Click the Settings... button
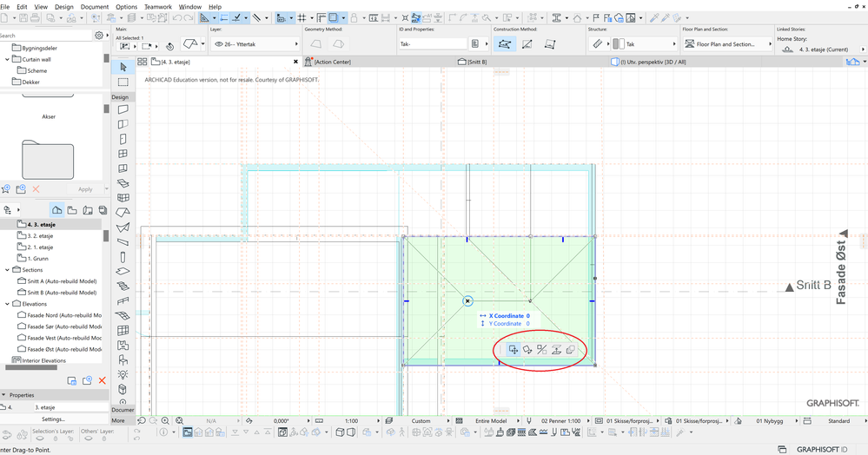The image size is (868, 455). (x=53, y=419)
